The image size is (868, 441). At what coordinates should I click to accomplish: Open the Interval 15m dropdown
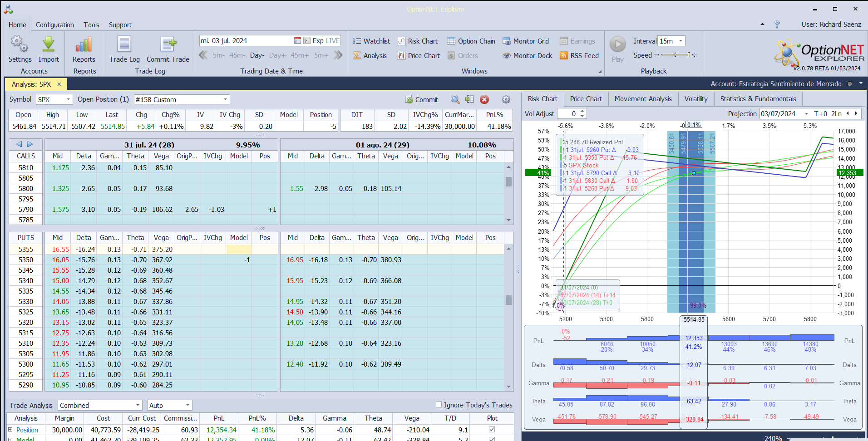tap(681, 41)
